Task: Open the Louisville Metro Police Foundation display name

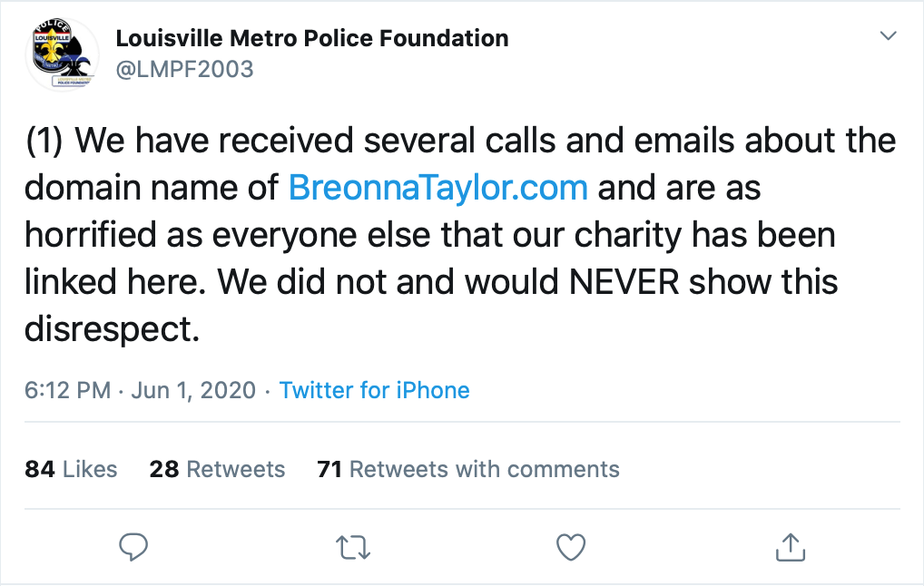Action: (311, 38)
